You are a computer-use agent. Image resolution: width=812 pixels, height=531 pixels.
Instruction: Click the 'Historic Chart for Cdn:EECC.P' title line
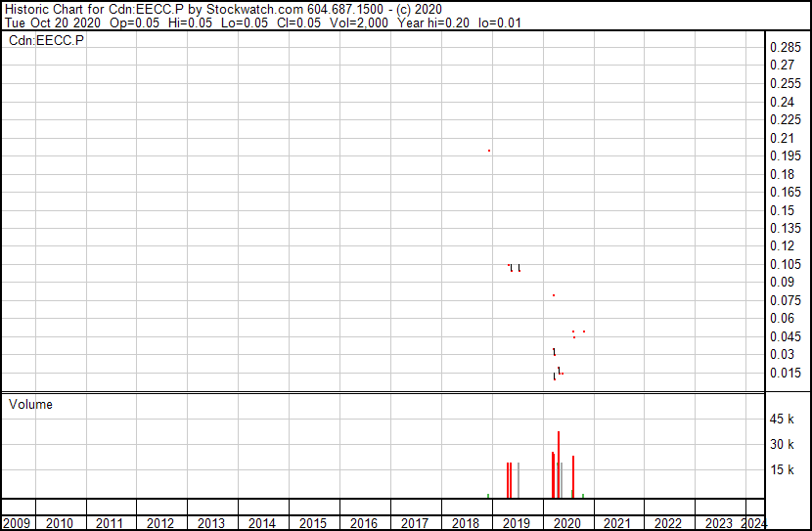click(x=223, y=9)
